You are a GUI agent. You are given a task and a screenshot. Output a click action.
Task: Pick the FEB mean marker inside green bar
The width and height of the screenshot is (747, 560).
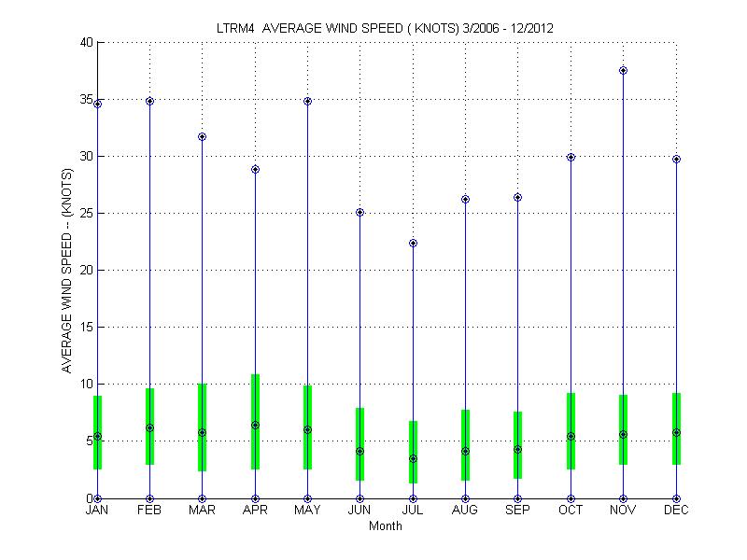(150, 428)
